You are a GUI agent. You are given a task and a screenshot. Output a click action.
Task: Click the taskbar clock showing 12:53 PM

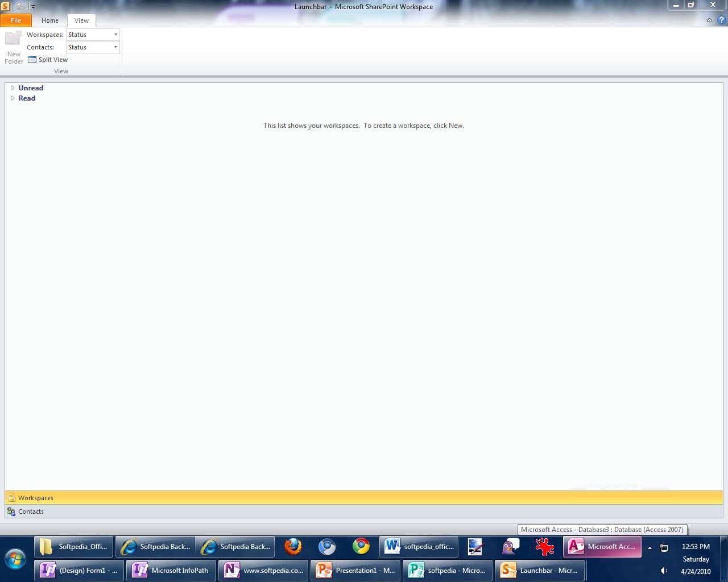696,547
